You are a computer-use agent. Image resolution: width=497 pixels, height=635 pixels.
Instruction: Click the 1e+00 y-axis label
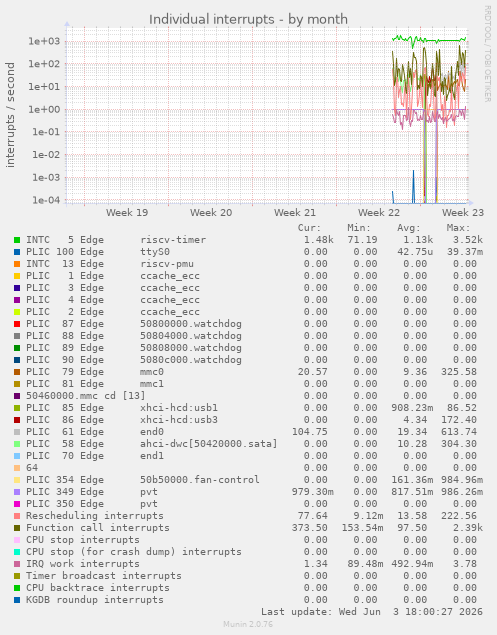click(44, 109)
